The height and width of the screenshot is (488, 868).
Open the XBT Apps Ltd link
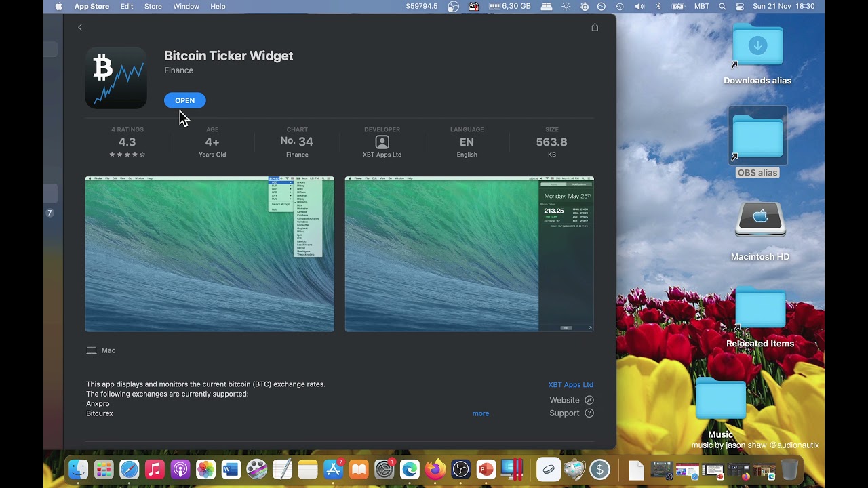pos(571,385)
